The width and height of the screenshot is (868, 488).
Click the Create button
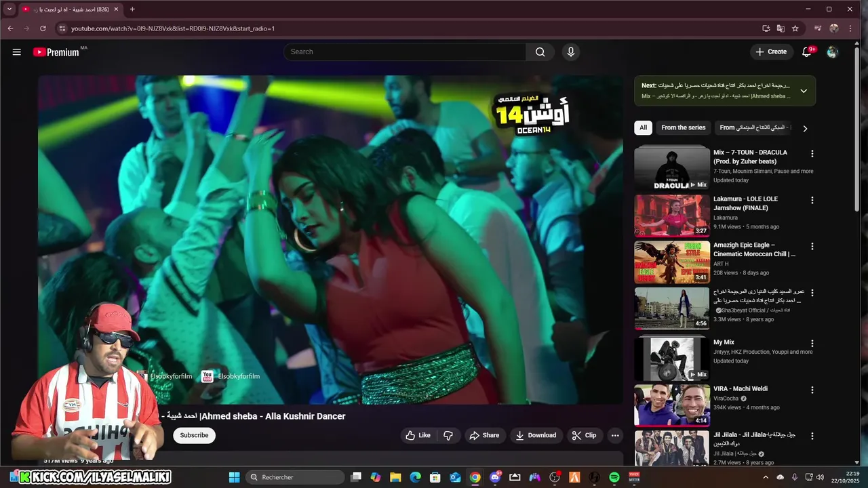point(772,52)
